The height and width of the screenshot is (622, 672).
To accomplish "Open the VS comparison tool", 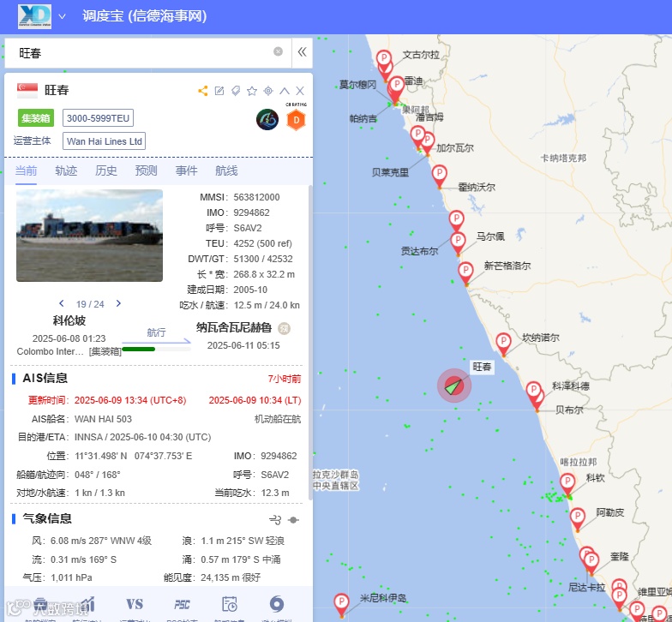I will click(134, 605).
